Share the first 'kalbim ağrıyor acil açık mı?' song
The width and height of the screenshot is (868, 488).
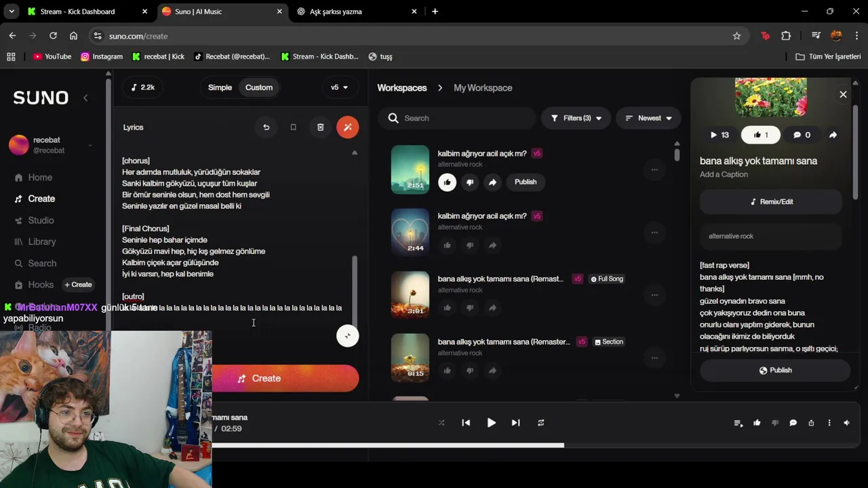(x=492, y=182)
